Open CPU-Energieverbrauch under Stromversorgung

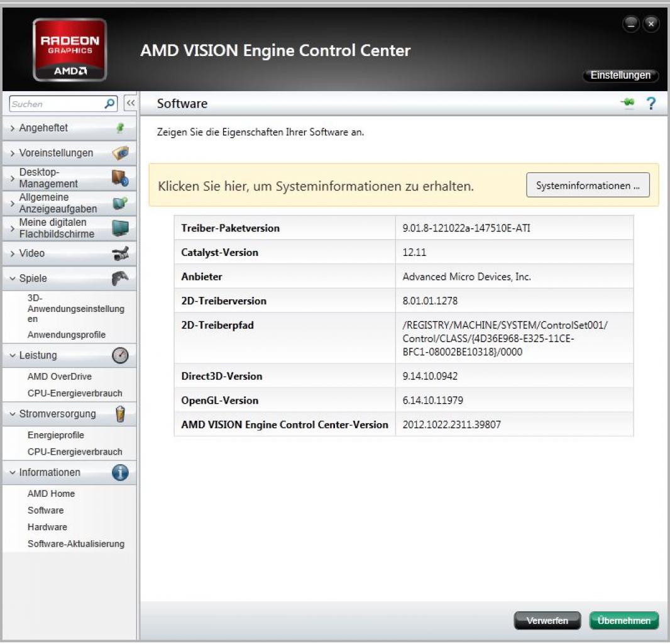point(75,452)
